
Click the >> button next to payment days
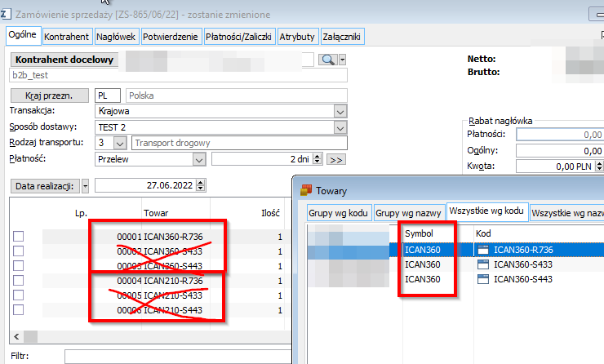click(336, 159)
